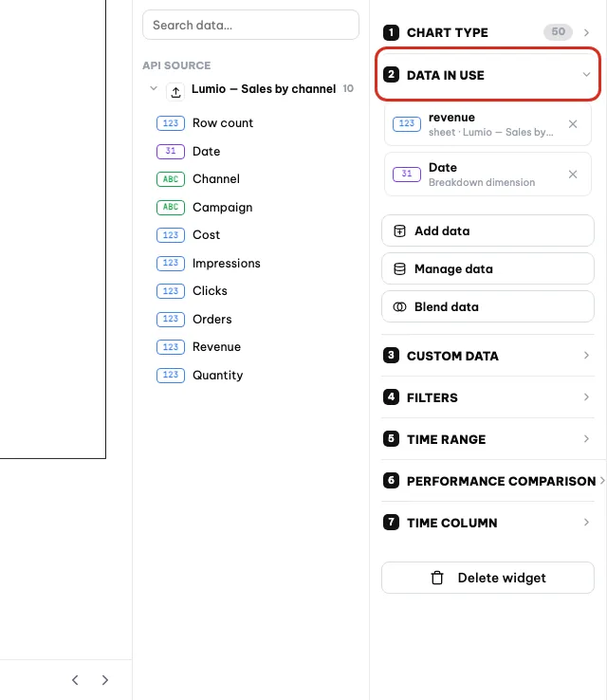
Task: Click the date type icon beside Date field
Action: [171, 152]
